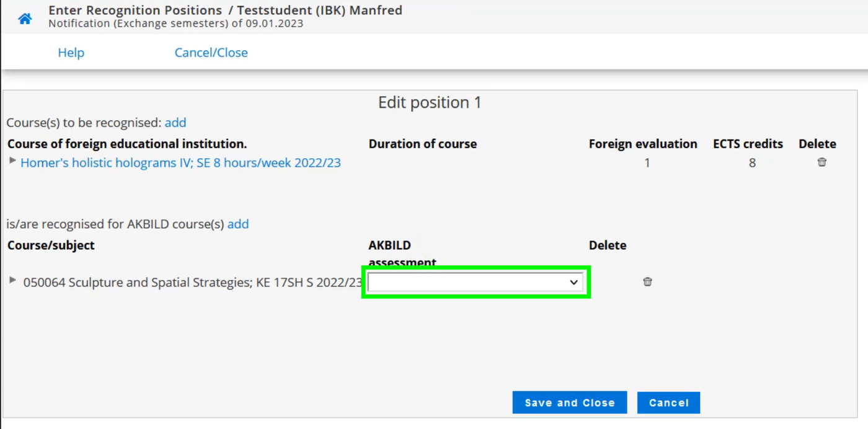Expand the 050064 Sculpture course row

tap(12, 281)
